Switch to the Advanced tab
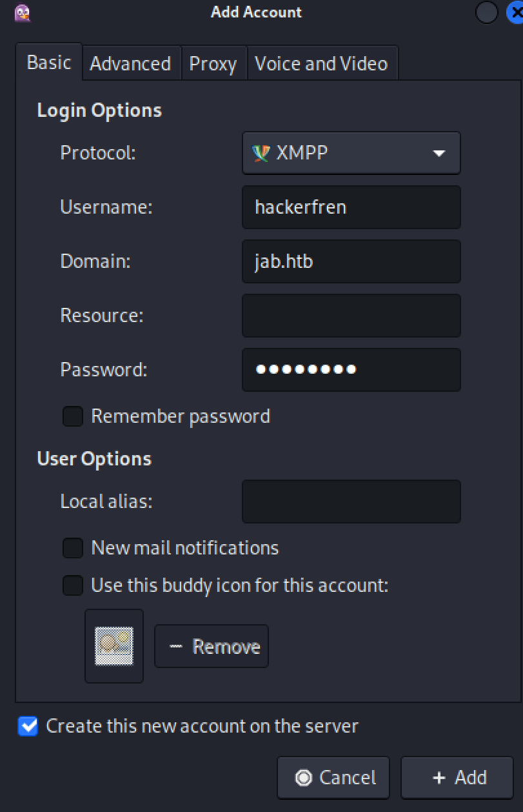 click(130, 63)
